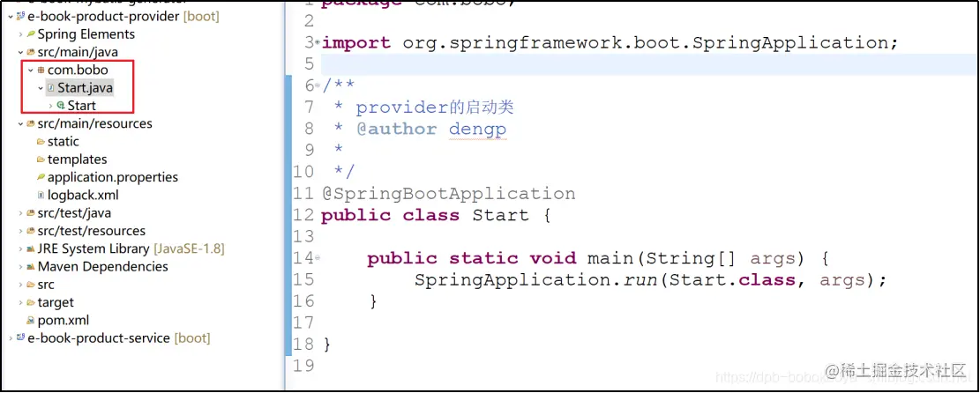Select the static folder label
The image size is (980, 393).
[64, 142]
